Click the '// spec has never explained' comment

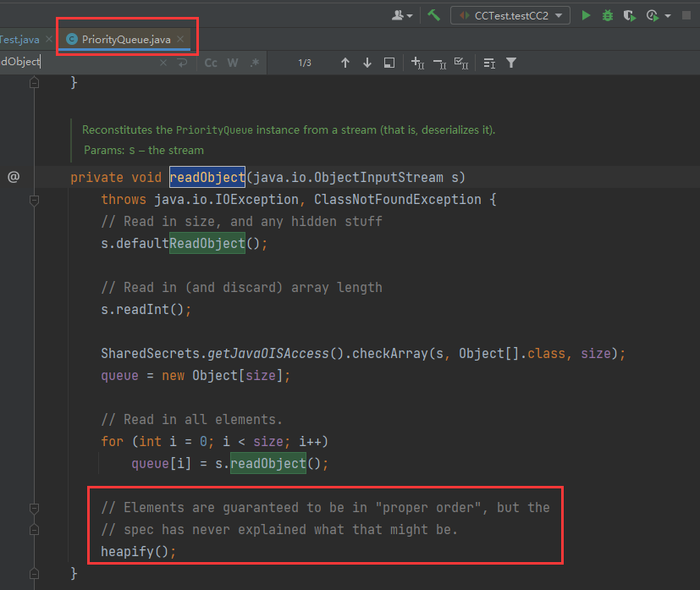(279, 530)
